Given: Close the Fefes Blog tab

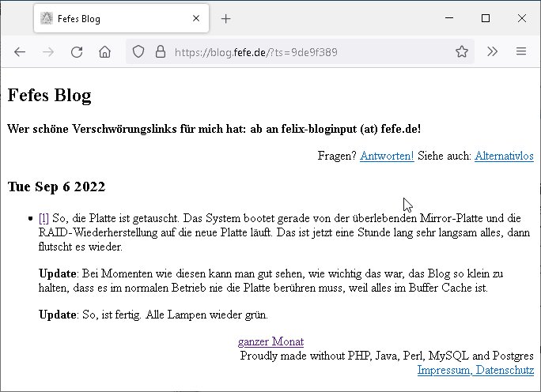Looking at the screenshot, I should (195, 18).
